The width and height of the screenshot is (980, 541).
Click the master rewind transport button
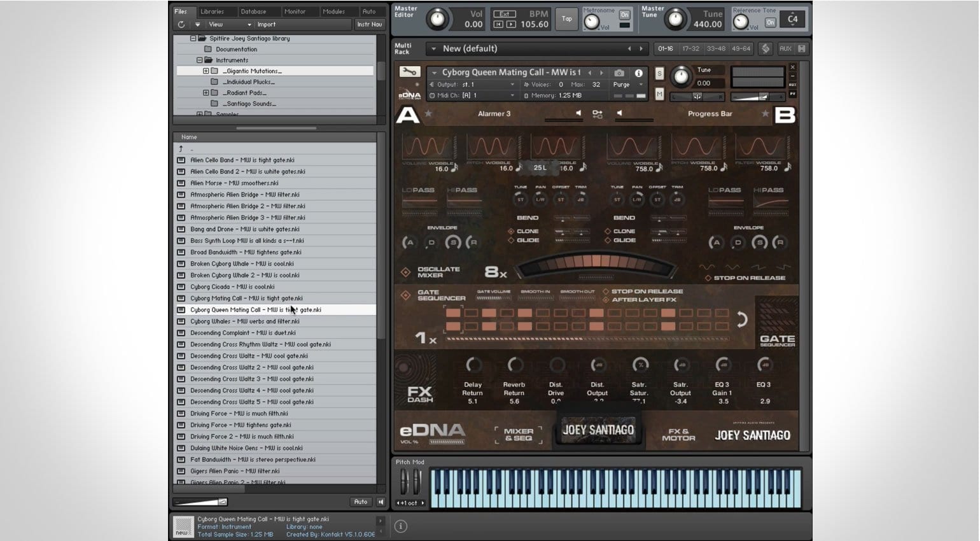point(499,24)
